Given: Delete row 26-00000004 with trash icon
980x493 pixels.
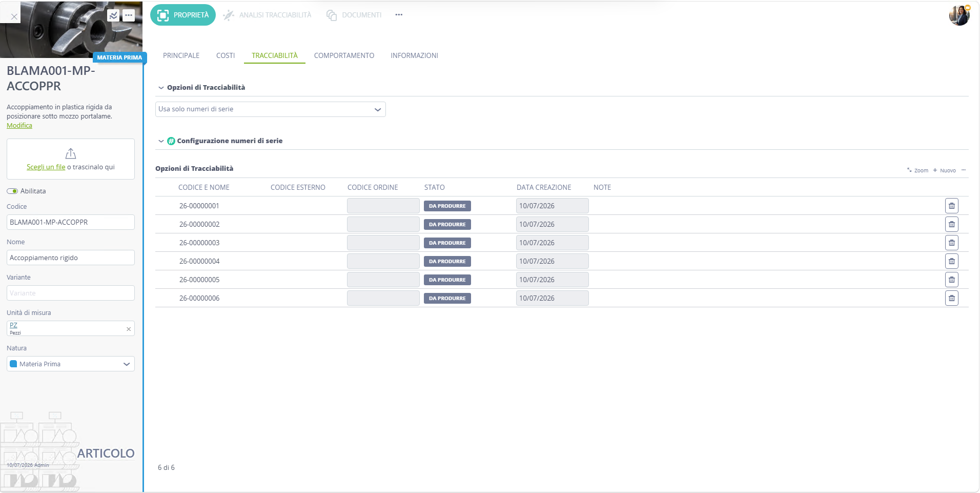Looking at the screenshot, I should pyautogui.click(x=952, y=261).
